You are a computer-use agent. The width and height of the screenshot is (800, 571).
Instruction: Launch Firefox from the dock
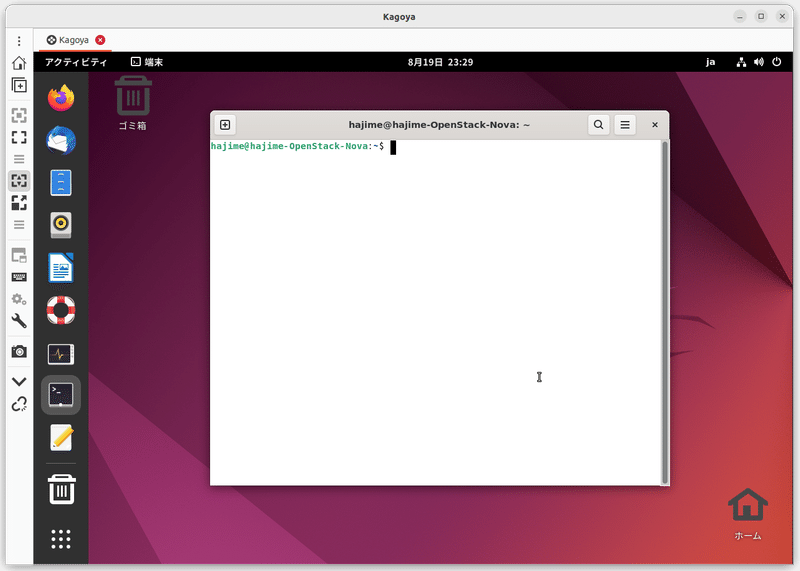61,98
